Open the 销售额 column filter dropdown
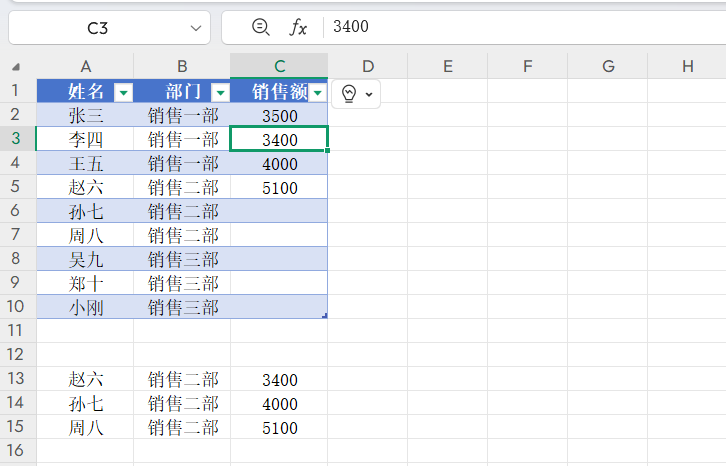The height and width of the screenshot is (466, 726). tap(318, 92)
